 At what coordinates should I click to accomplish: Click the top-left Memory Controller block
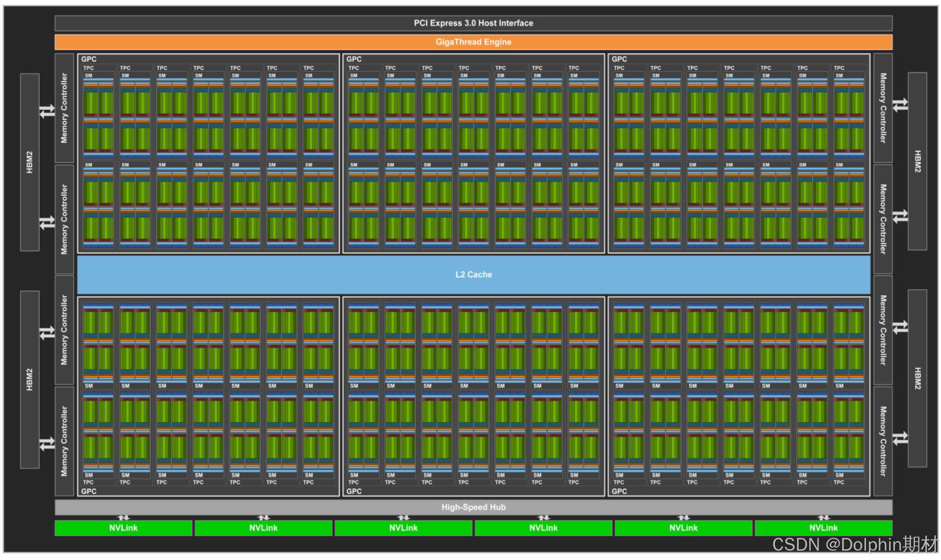pyautogui.click(x=64, y=108)
